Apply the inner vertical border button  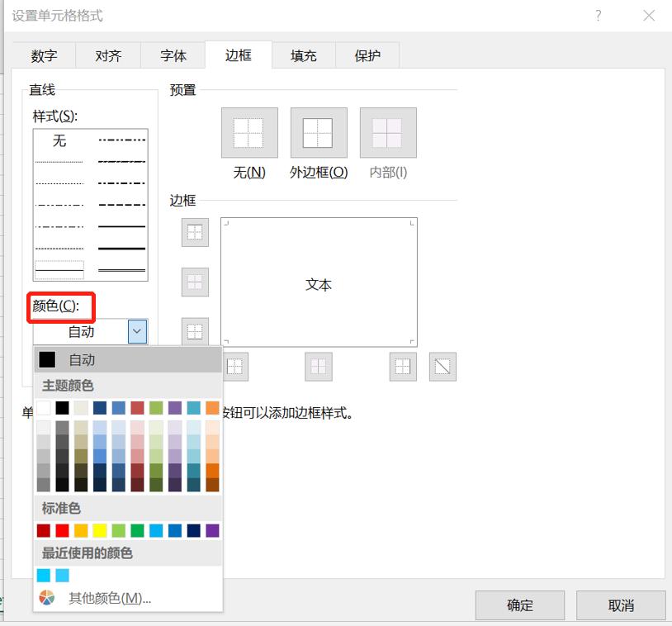coord(319,367)
